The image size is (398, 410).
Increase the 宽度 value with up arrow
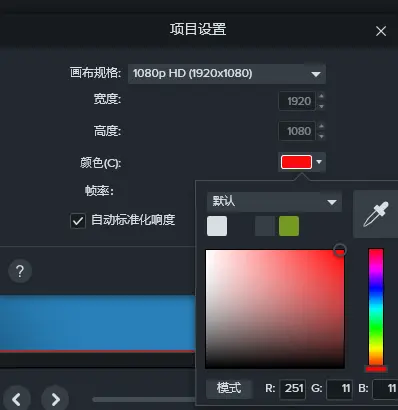(321, 96)
